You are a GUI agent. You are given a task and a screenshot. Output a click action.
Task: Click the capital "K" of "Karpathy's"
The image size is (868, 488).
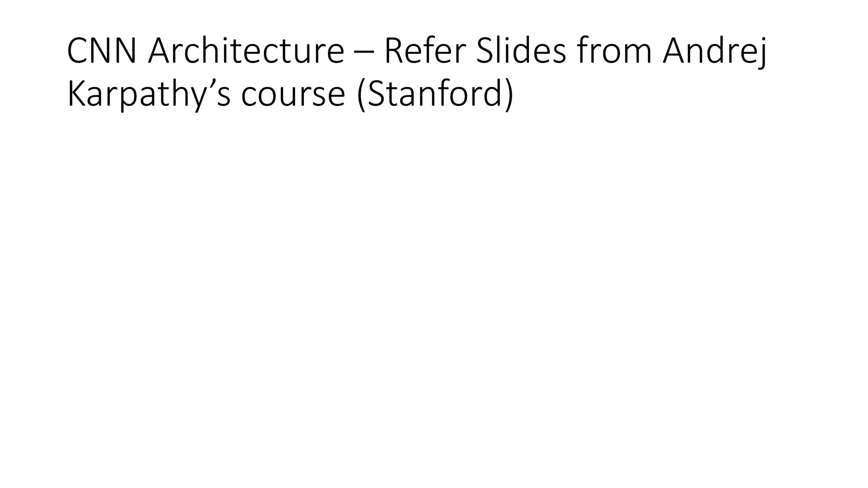pos(75,94)
